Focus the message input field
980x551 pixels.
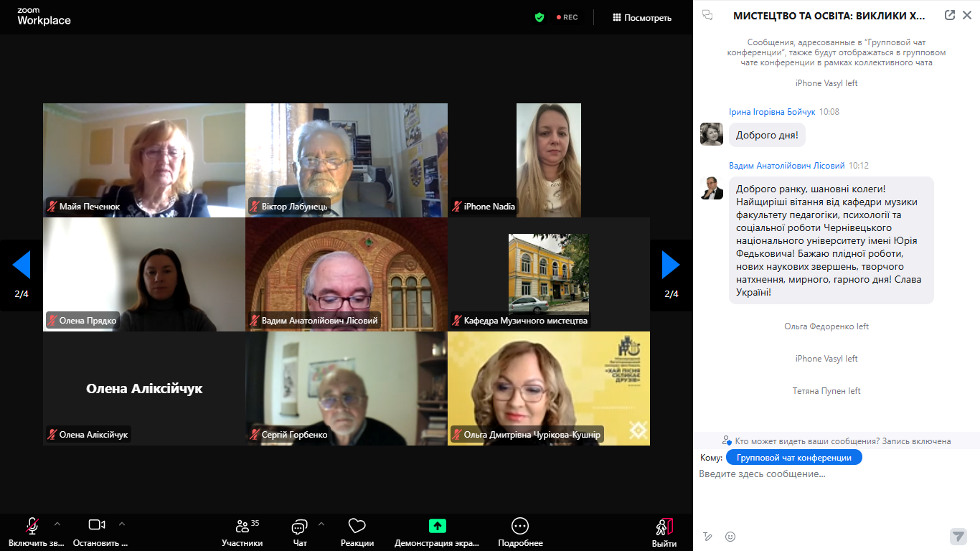[x=837, y=474]
